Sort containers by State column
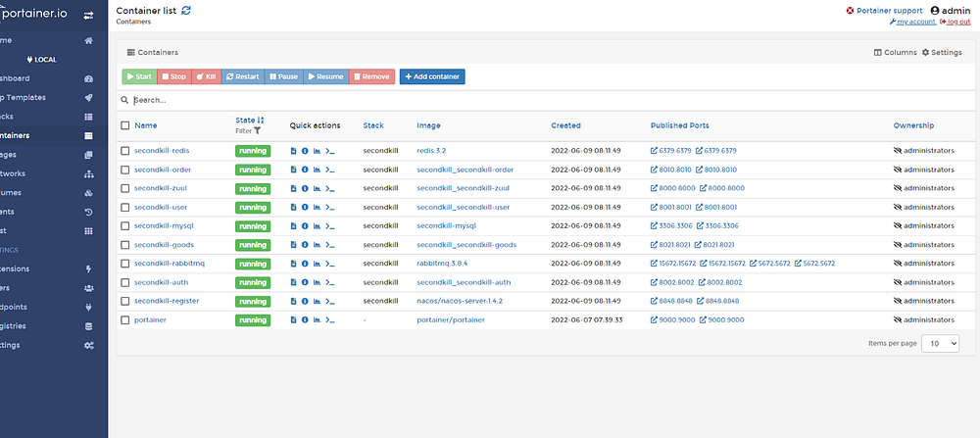 click(x=249, y=120)
